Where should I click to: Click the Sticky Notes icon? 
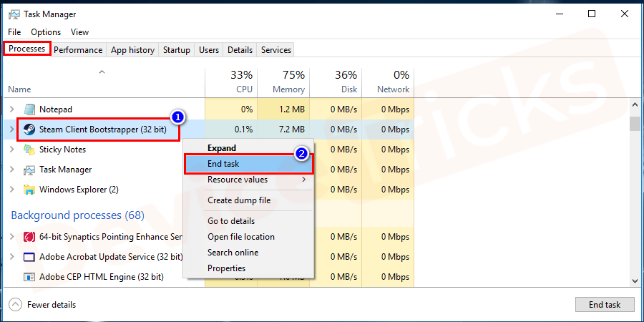coord(30,150)
